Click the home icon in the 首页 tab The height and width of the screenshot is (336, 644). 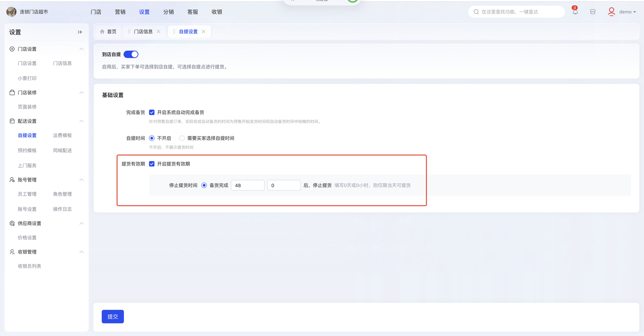[x=102, y=32]
